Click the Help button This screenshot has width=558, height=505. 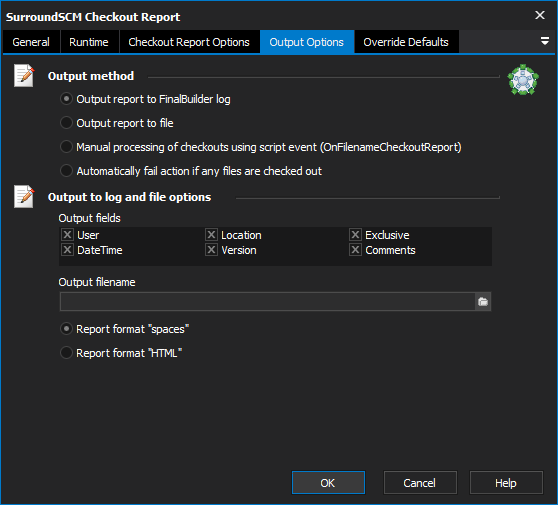tap(506, 483)
